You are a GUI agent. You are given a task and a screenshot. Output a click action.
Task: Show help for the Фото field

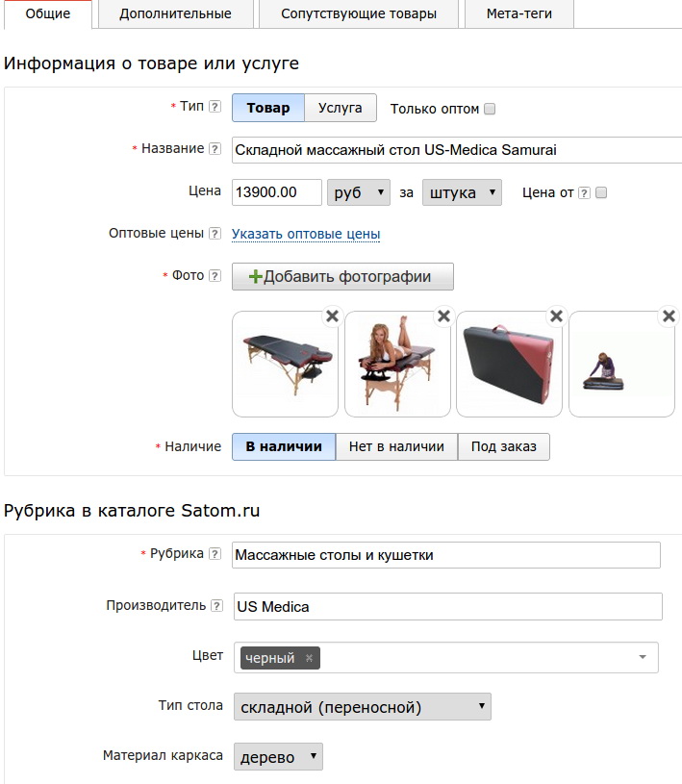[x=215, y=276]
